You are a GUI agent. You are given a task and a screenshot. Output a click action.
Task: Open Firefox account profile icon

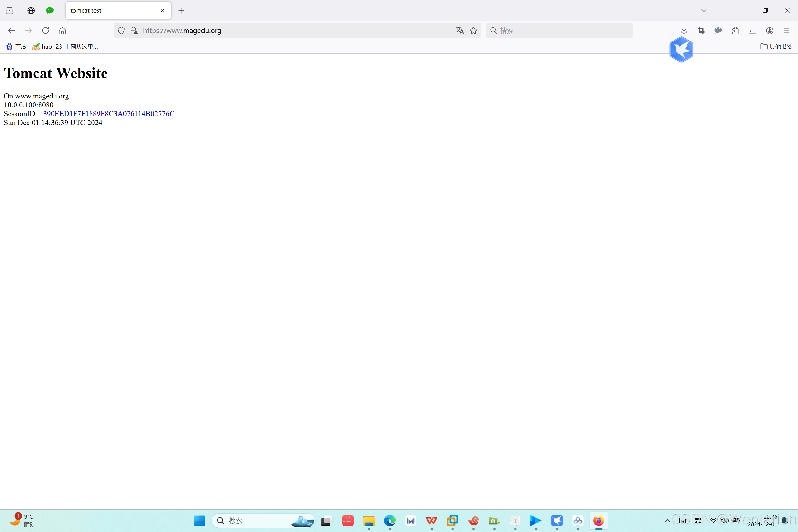769,30
